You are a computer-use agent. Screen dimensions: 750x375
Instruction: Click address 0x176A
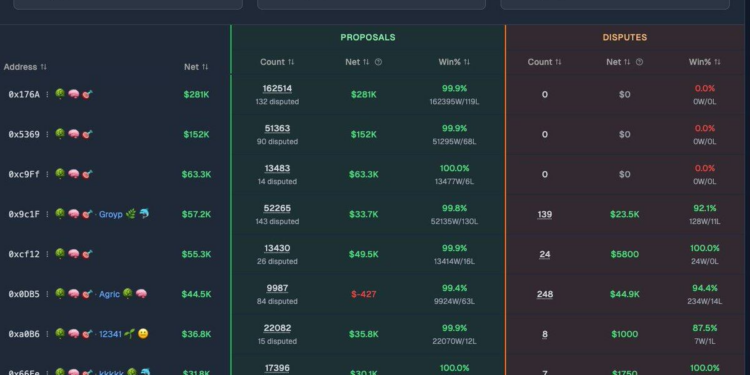click(x=24, y=95)
